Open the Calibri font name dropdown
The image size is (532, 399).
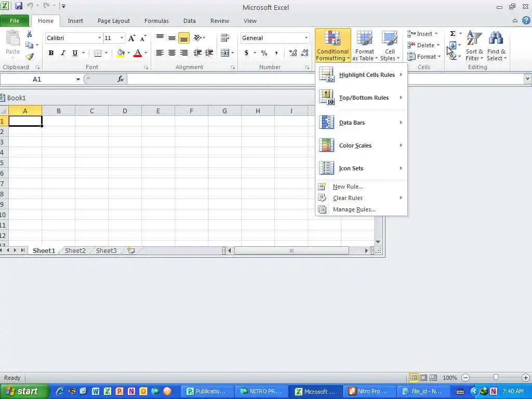(99, 38)
